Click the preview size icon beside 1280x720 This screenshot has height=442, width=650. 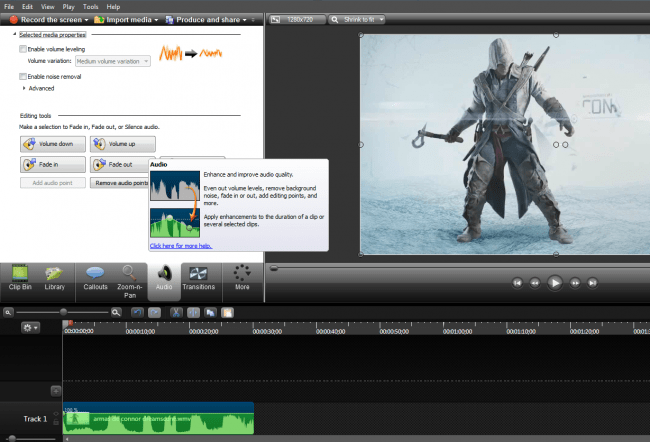pos(275,19)
